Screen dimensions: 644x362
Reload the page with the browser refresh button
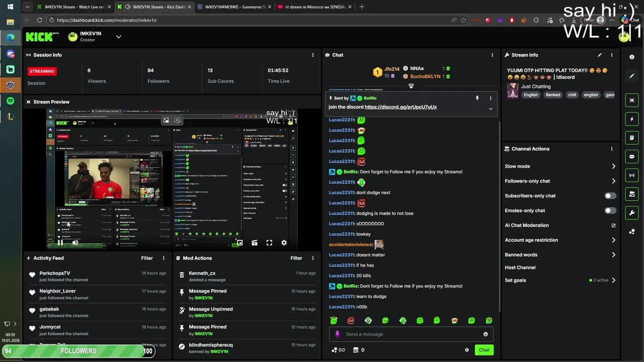pyautogui.click(x=39, y=20)
